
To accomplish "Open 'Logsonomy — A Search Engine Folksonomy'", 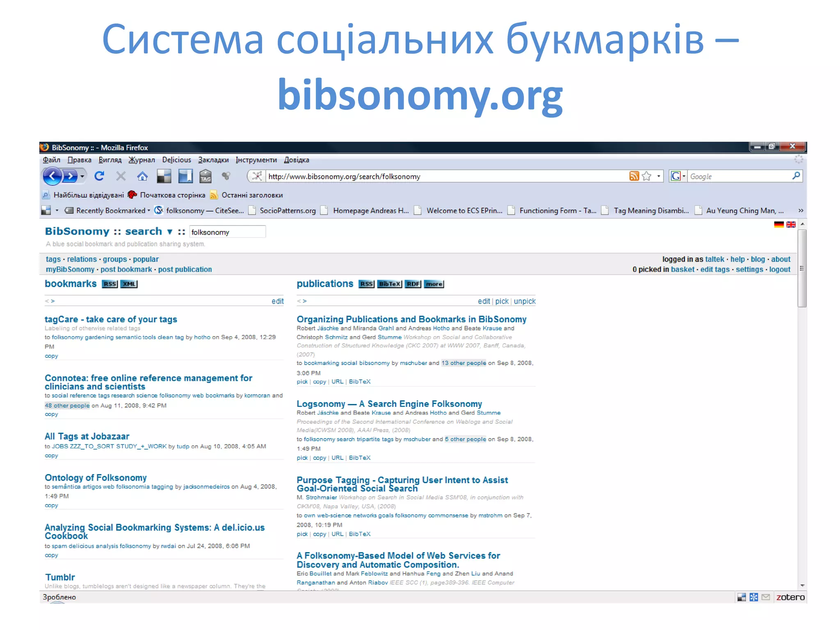I will pyautogui.click(x=389, y=404).
